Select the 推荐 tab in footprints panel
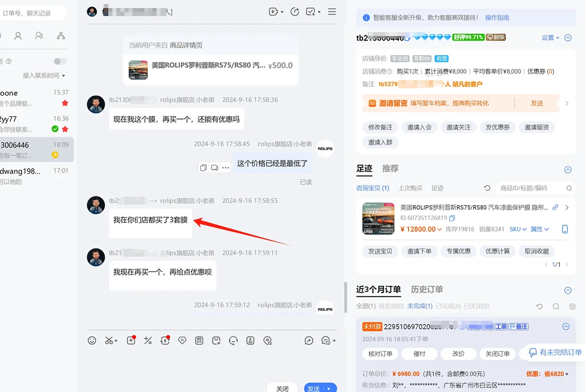The width and height of the screenshot is (585, 392). tap(390, 168)
